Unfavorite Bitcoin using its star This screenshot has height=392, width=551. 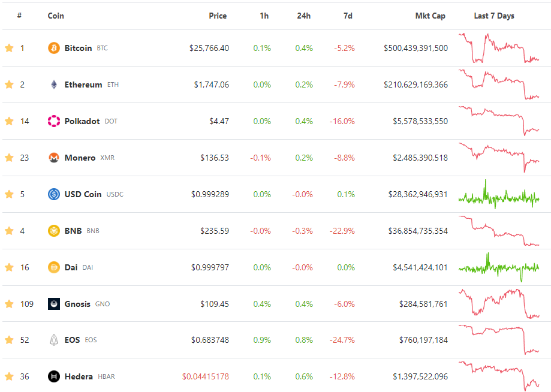point(9,48)
